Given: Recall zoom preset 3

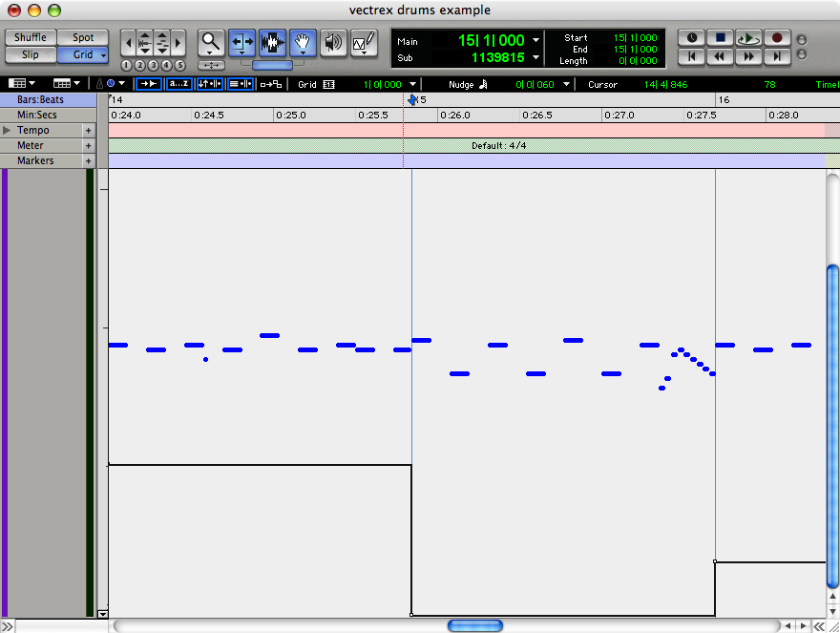Looking at the screenshot, I should [x=154, y=65].
